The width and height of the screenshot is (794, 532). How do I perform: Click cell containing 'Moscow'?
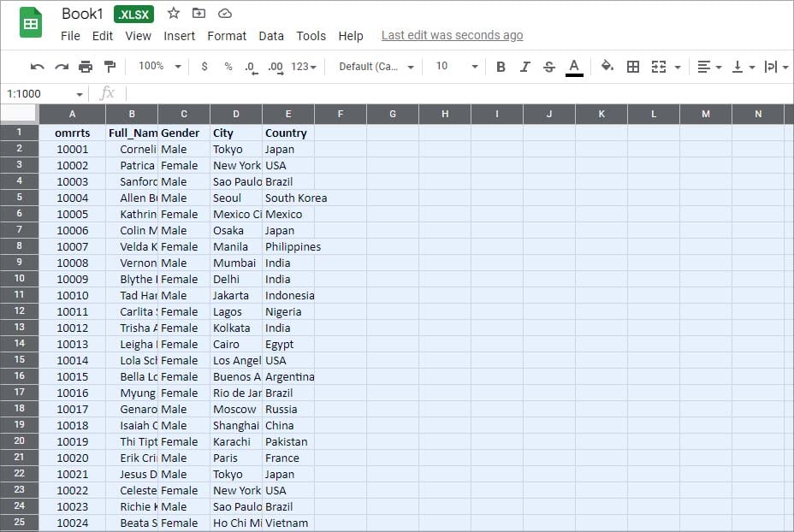pyautogui.click(x=236, y=409)
